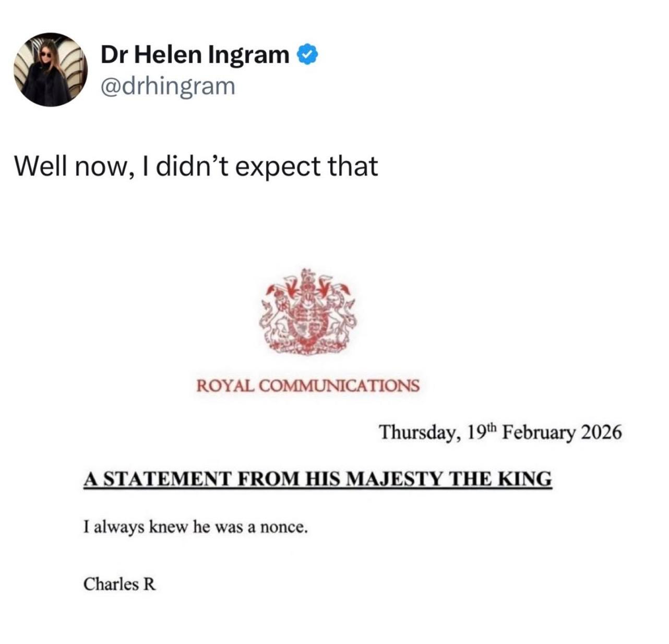
Task: Click the display name Dr Helen Ingram
Action: click(x=194, y=54)
